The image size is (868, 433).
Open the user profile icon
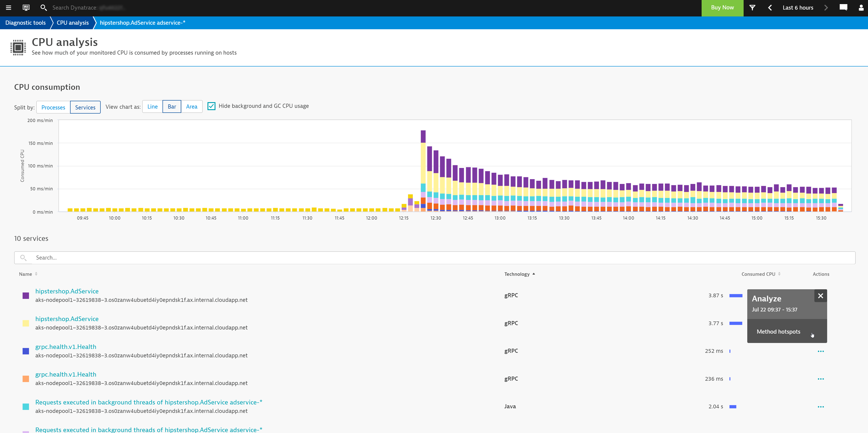[861, 7]
